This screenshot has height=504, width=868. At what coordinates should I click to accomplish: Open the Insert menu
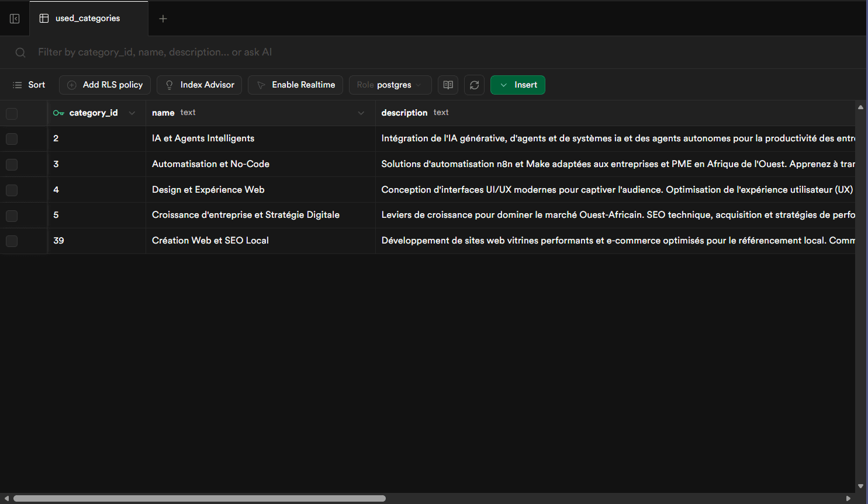tap(518, 85)
